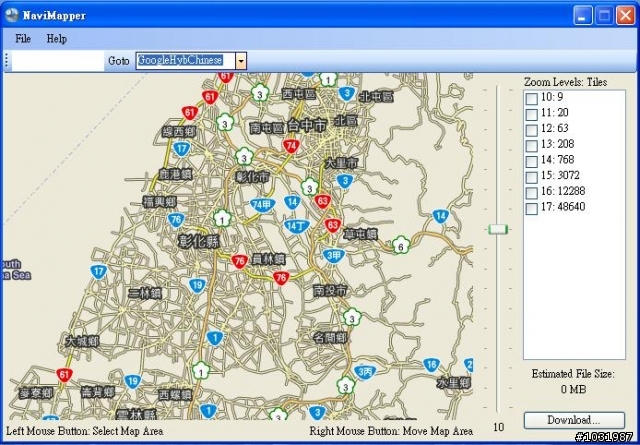Click the blue 74甲 route shield
The height and width of the screenshot is (445, 640).
262,205
